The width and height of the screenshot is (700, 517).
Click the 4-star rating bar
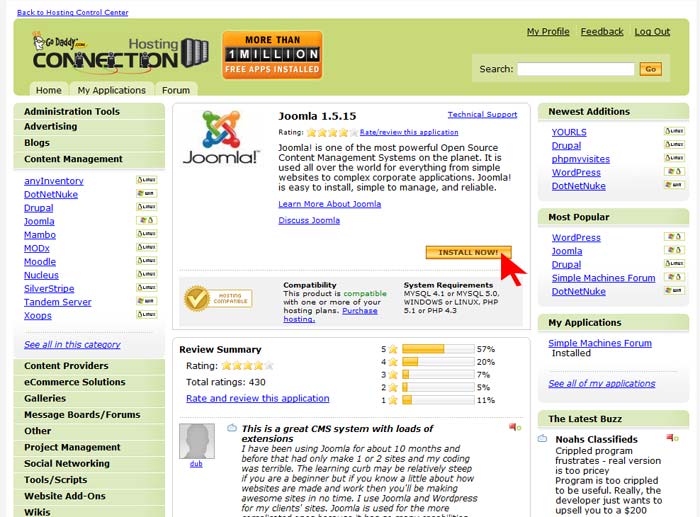tap(438, 362)
